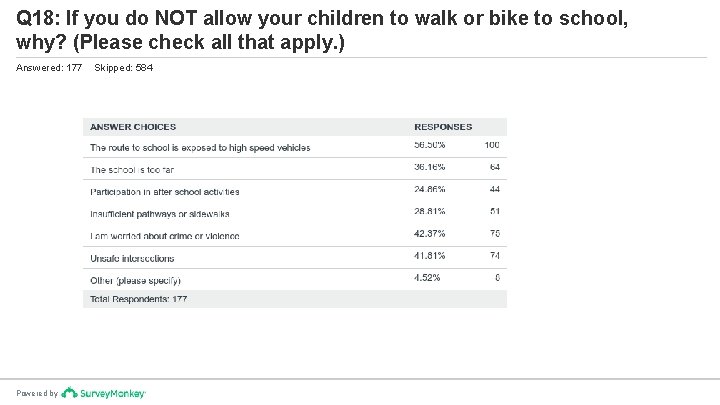Image resolution: width=720 pixels, height=405 pixels.
Task: Select the 'Unsafe intersections' answer row
Action: [135, 258]
